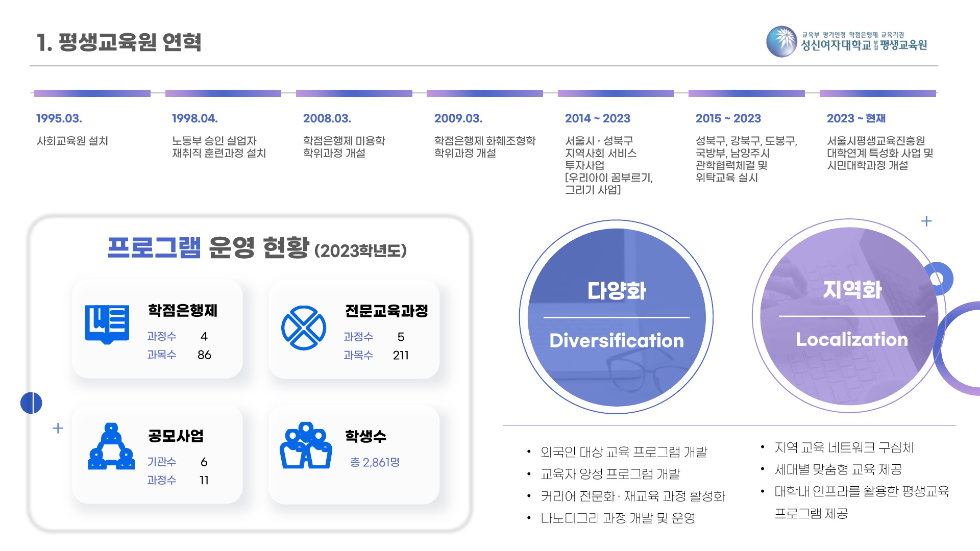Viewport: 980px width, 551px height.
Task: Select the 학점은행제 화훼조형학 description text
Action: click(x=485, y=147)
